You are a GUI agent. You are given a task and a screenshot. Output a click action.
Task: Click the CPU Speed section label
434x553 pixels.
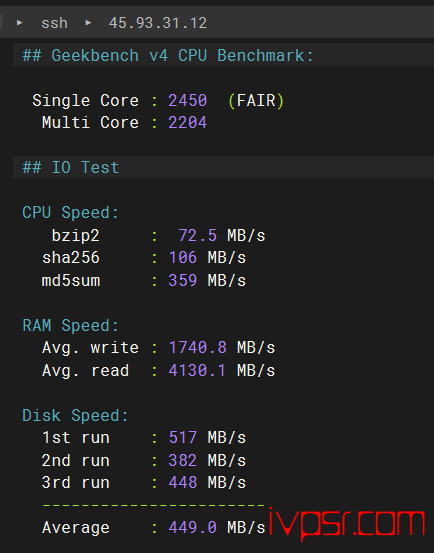(71, 212)
